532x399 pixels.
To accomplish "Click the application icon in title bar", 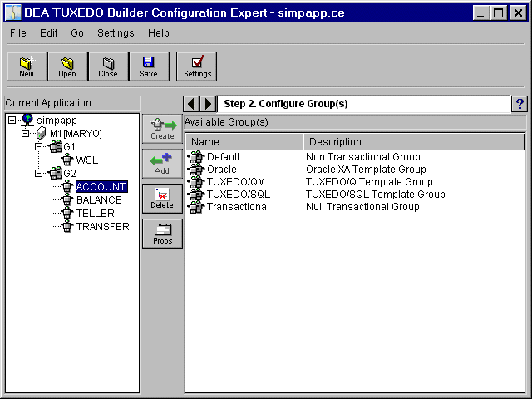I will point(13,13).
